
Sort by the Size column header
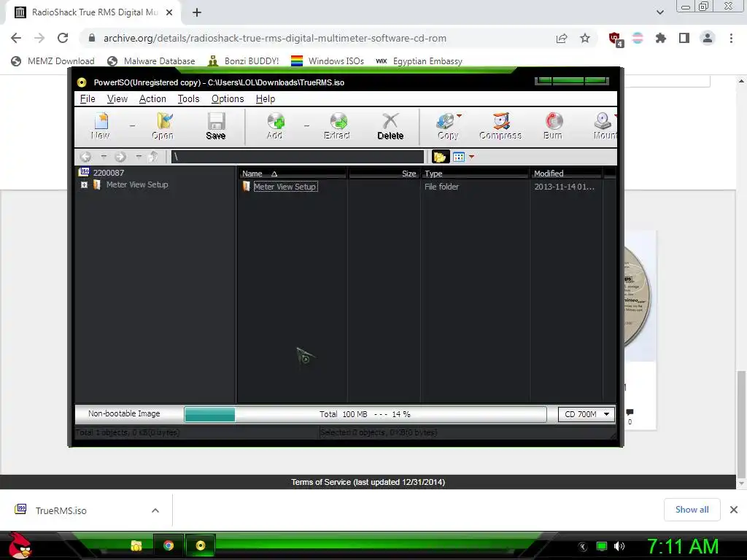tap(384, 174)
